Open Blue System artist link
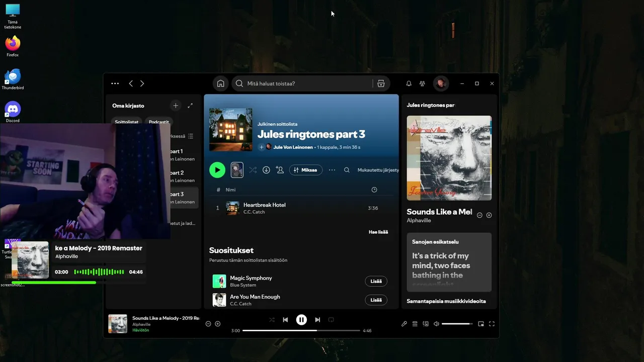Image resolution: width=644 pixels, height=362 pixels. pyautogui.click(x=243, y=285)
